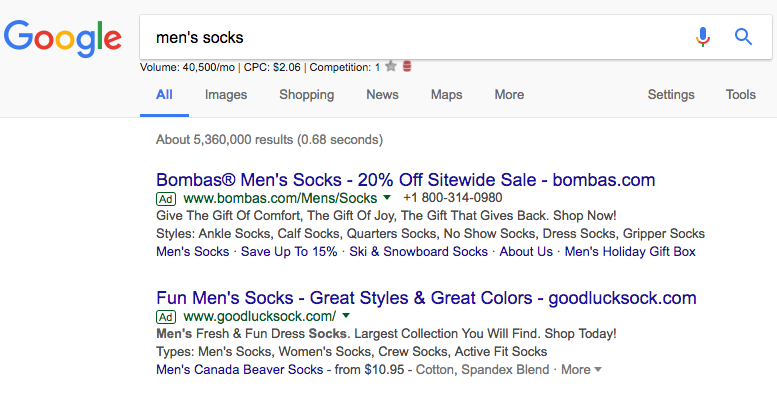Expand dropdown arrow next to goodlucksock.com URL
The height and width of the screenshot is (393, 777).
point(346,316)
